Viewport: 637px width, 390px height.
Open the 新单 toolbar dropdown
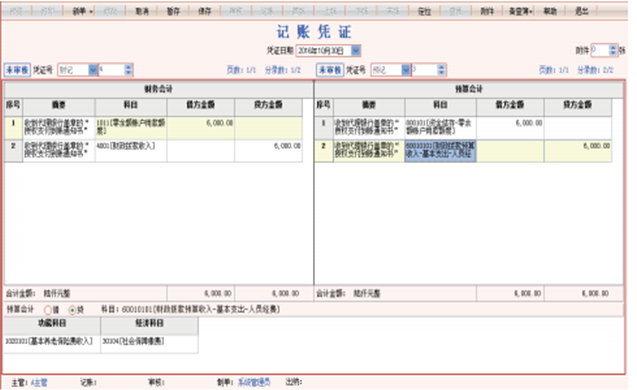coord(82,11)
